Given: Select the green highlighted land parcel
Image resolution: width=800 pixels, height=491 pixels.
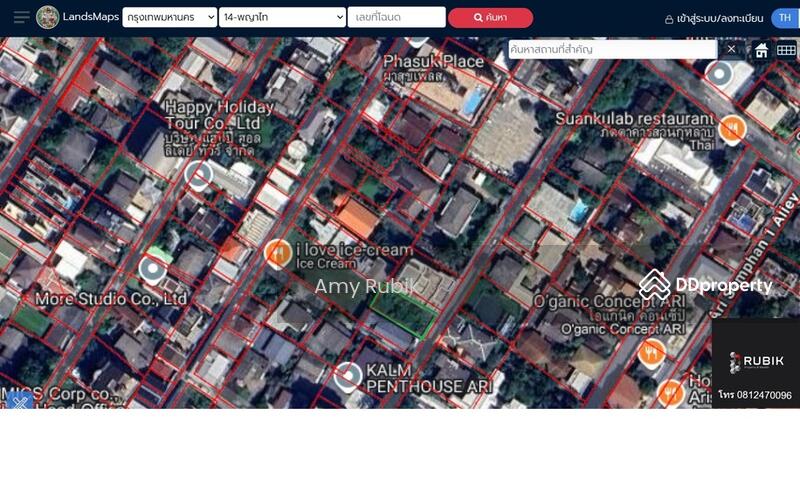Looking at the screenshot, I should (x=403, y=314).
